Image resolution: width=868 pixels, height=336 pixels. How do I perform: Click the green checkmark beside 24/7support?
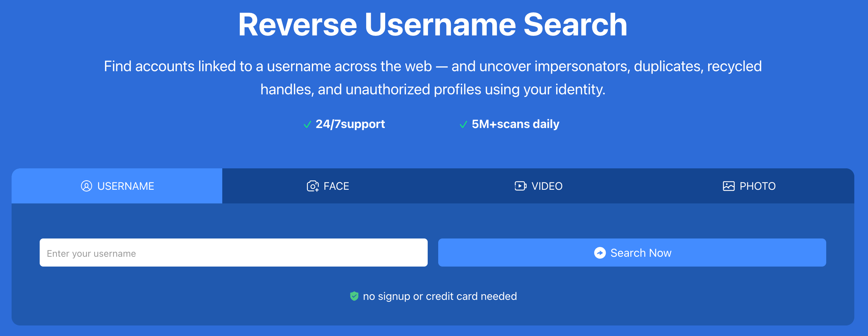coord(307,125)
